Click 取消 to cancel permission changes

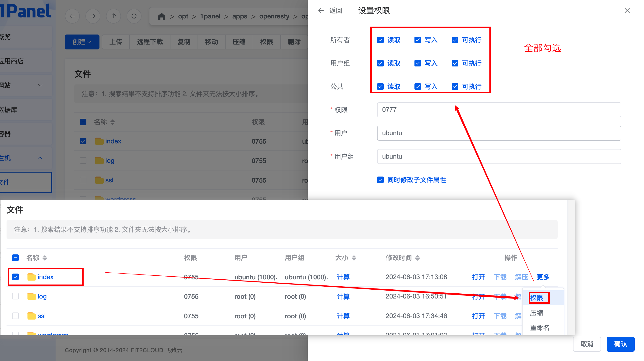pos(587,344)
